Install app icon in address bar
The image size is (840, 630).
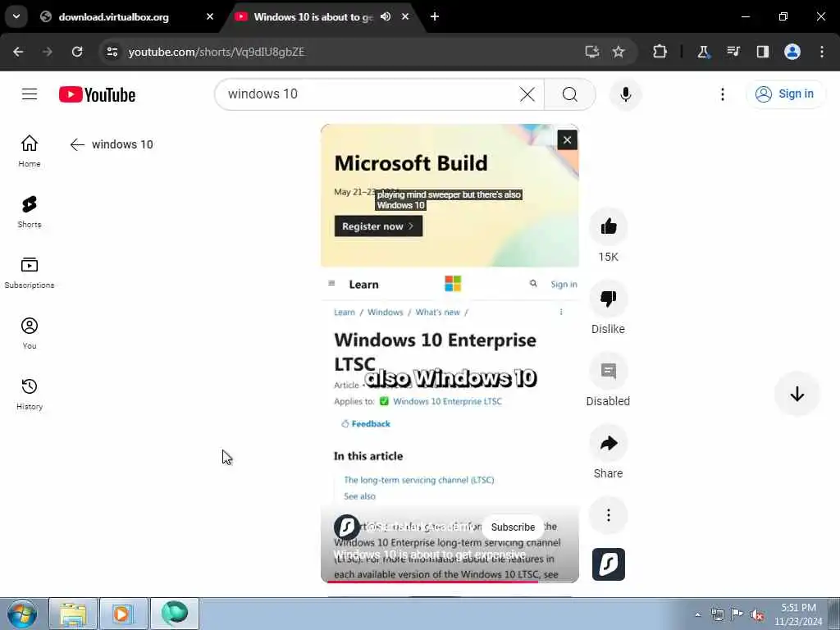(592, 52)
